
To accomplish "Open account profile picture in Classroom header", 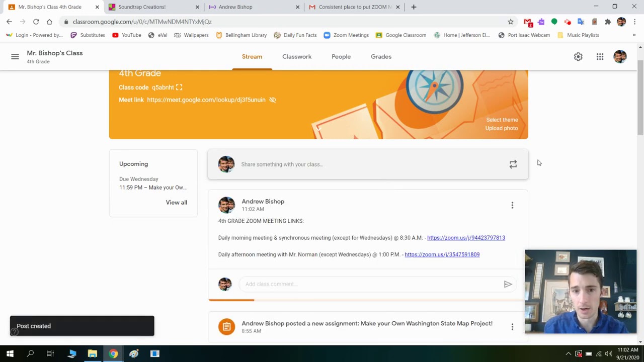I will point(620,56).
